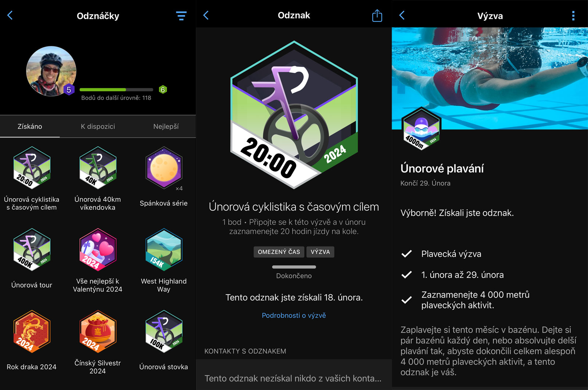This screenshot has height=390, width=588.
Task: Open Podrobnosti o výzvě link
Action: [x=294, y=315]
